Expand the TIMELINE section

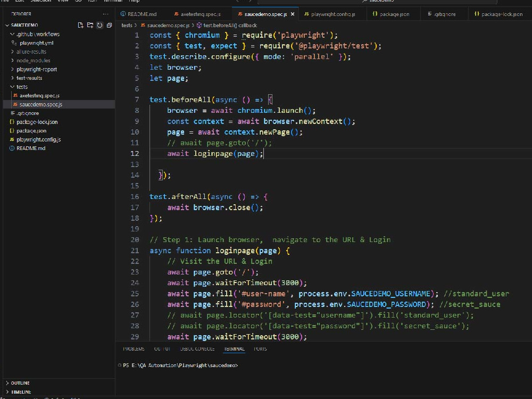point(7,392)
